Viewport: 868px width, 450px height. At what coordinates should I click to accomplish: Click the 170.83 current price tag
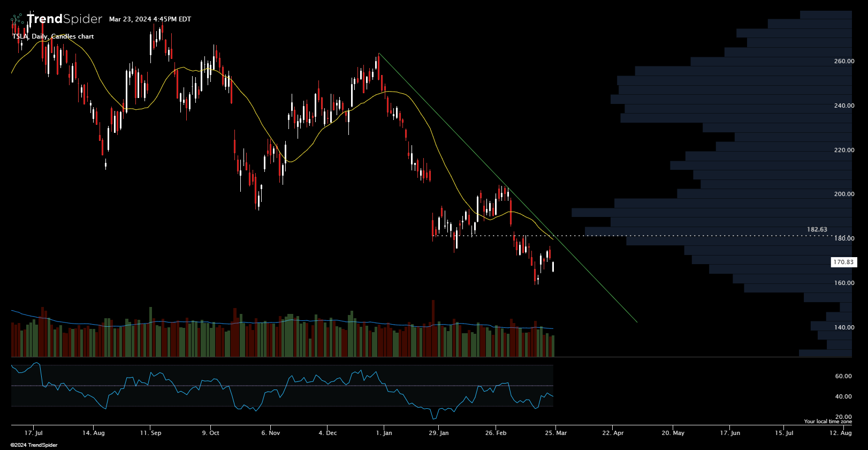click(844, 262)
